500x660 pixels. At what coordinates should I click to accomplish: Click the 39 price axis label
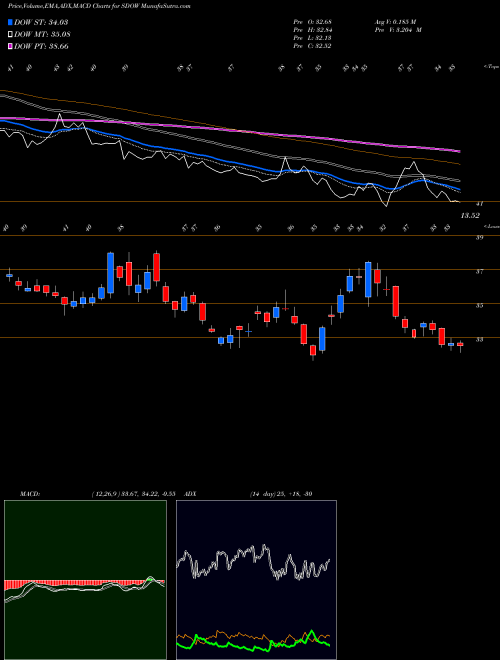[479, 238]
